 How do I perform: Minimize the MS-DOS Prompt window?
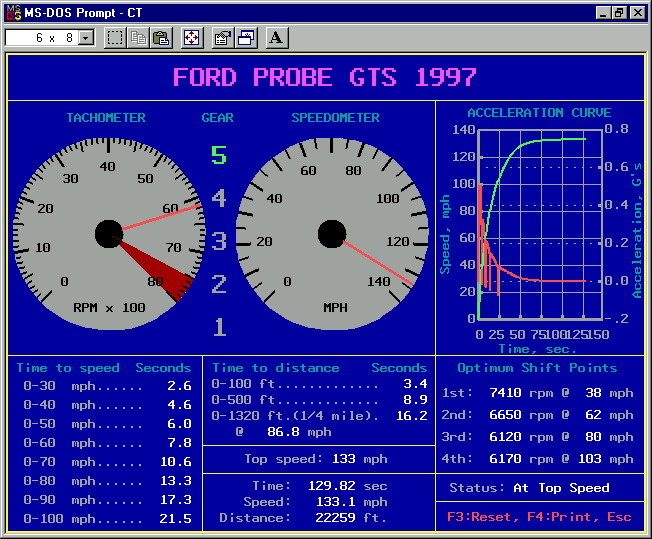coord(603,12)
